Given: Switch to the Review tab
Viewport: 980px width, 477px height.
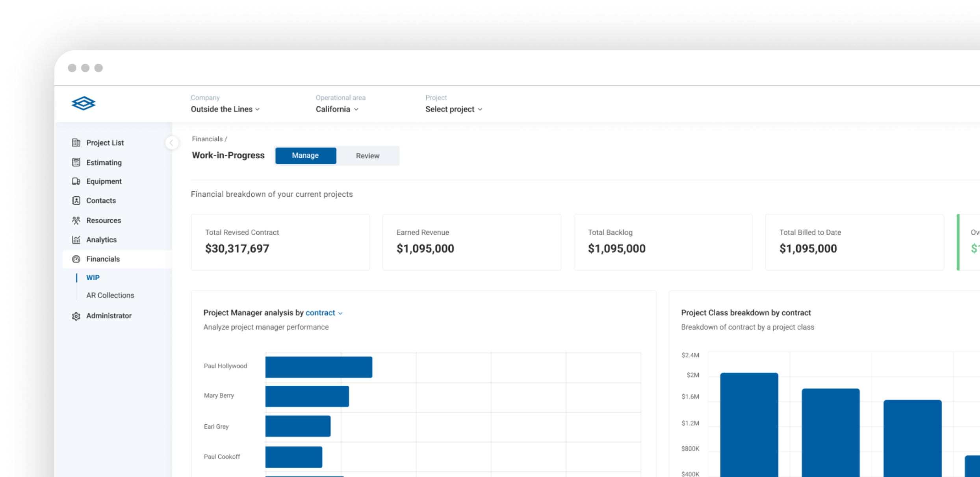Looking at the screenshot, I should [367, 156].
